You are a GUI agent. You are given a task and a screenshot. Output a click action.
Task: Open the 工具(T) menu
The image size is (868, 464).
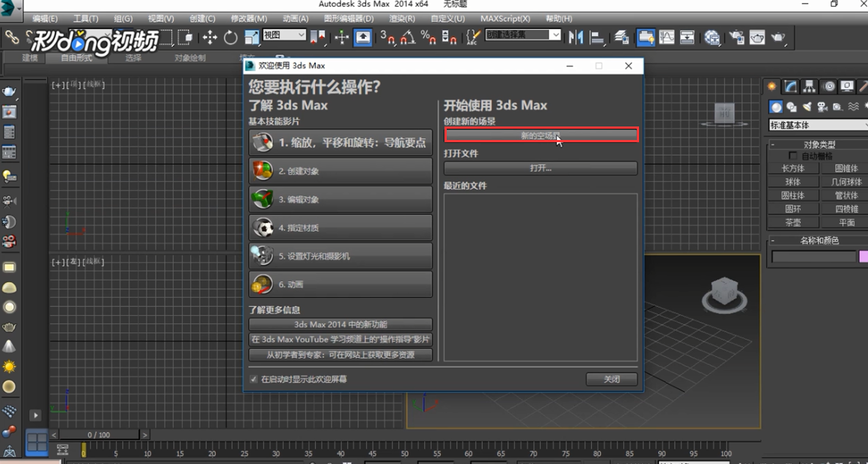coord(86,19)
